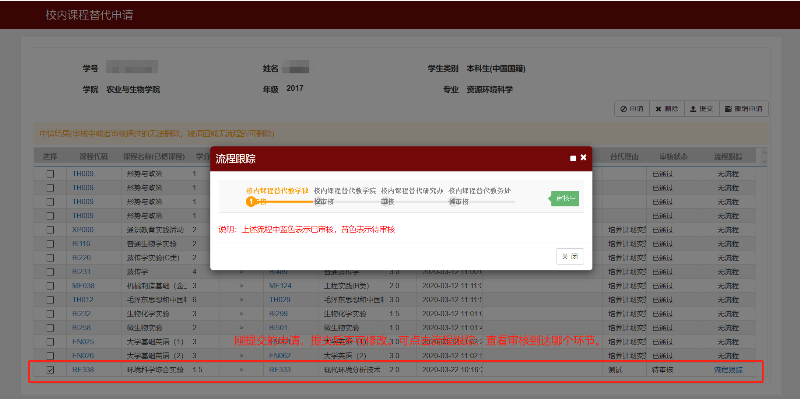Uncheck the checkbox for 环境科学综合实验 row
Image resolution: width=800 pixels, height=399 pixels.
50,370
